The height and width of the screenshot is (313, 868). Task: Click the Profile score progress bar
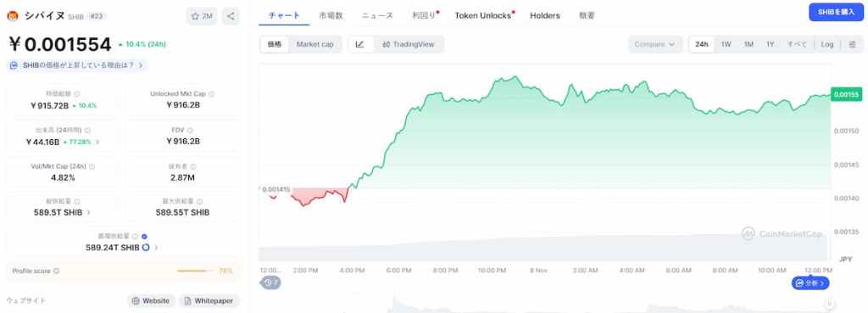coord(197,271)
